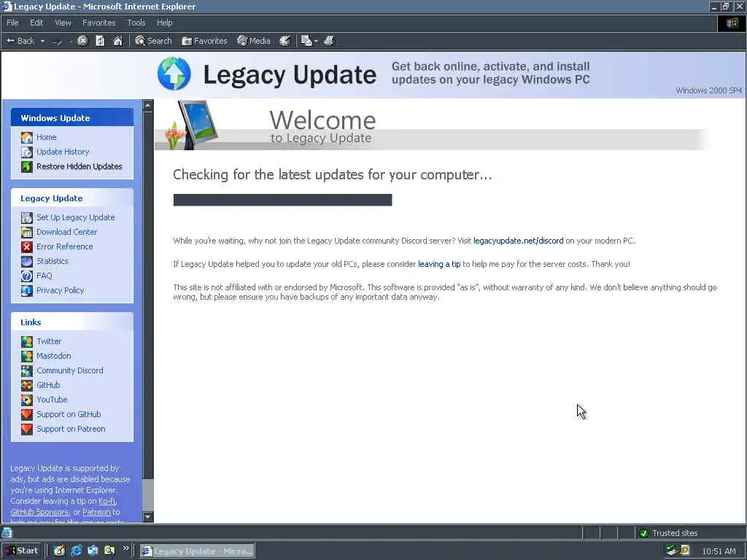
Task: Open Update History link
Action: click(63, 152)
